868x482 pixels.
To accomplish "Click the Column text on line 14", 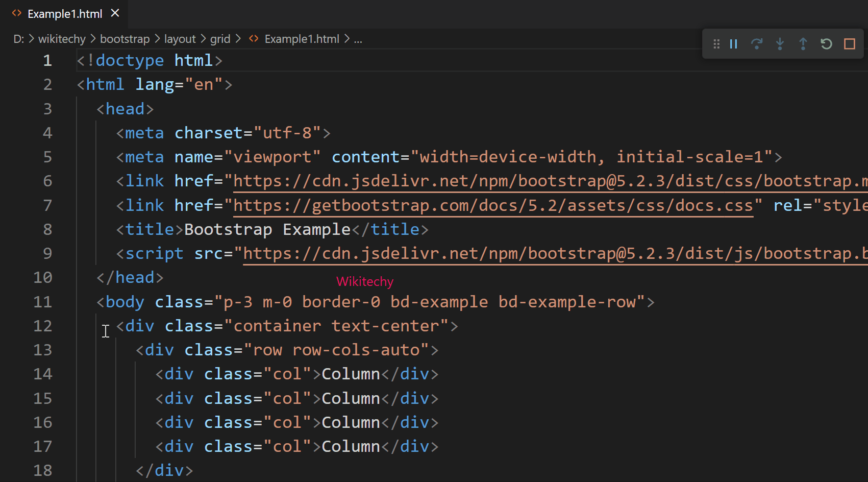I will click(x=351, y=374).
